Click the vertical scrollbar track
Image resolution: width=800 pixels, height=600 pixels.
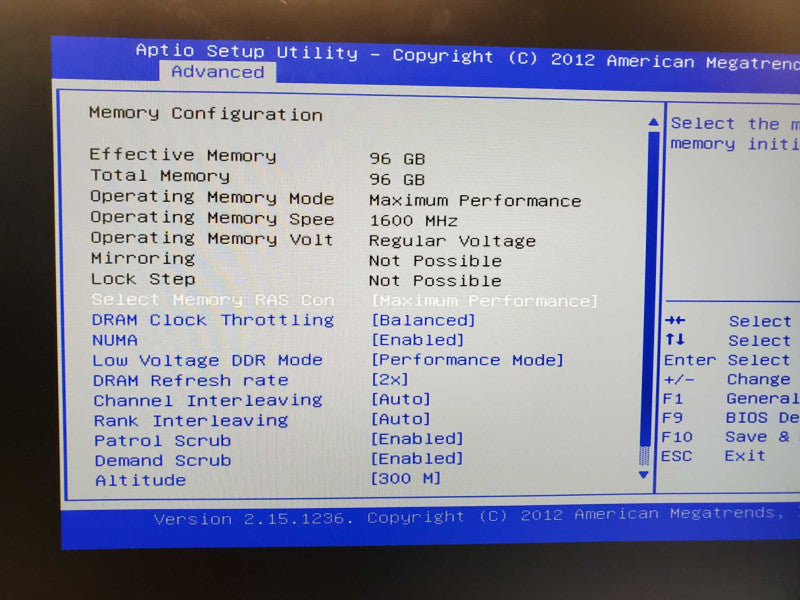[650, 298]
